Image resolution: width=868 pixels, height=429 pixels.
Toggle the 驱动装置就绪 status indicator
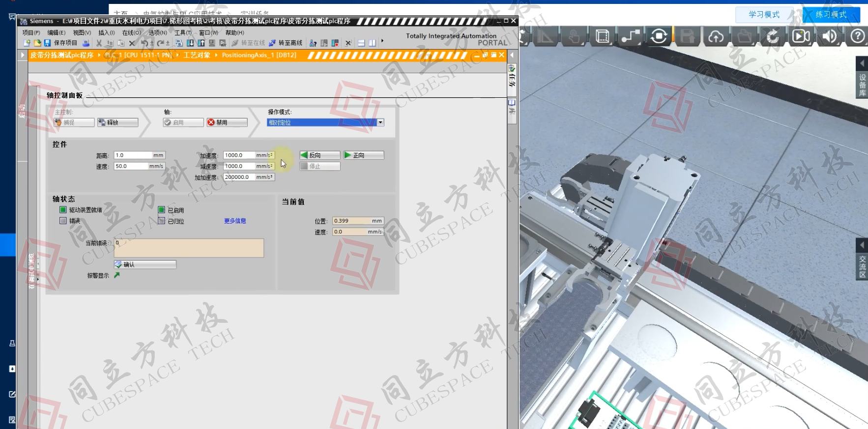(x=63, y=210)
